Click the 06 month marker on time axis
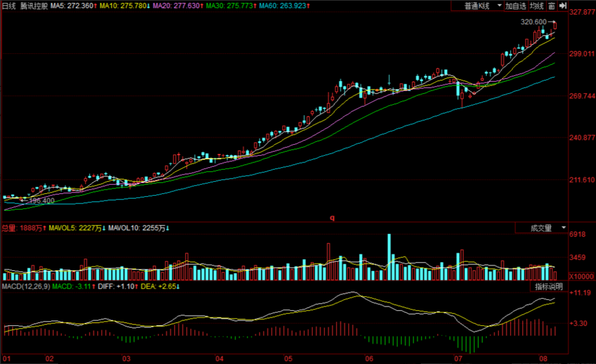 pyautogui.click(x=369, y=358)
